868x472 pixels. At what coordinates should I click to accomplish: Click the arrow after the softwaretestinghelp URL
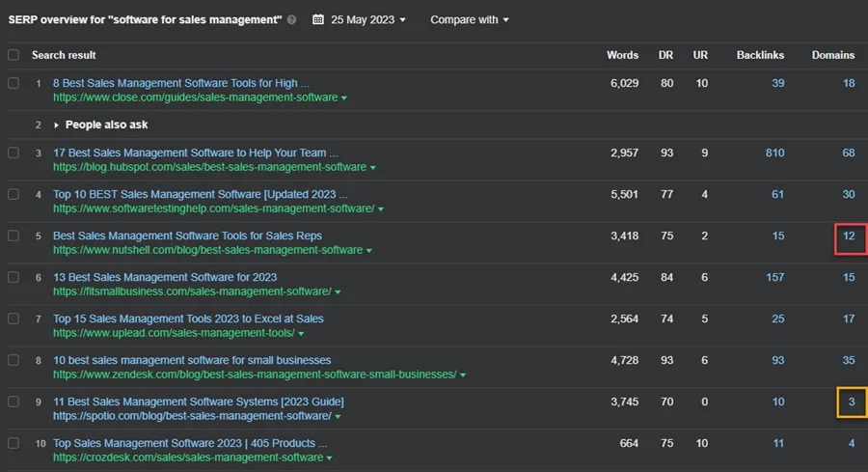381,209
